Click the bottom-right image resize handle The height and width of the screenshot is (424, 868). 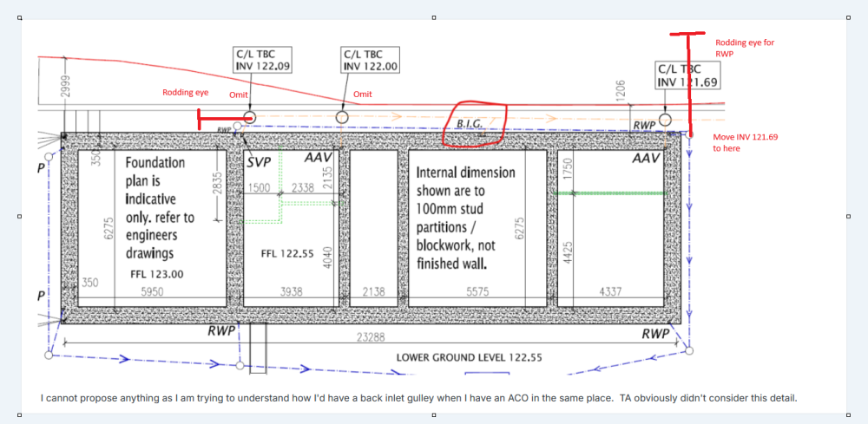[x=848, y=417]
